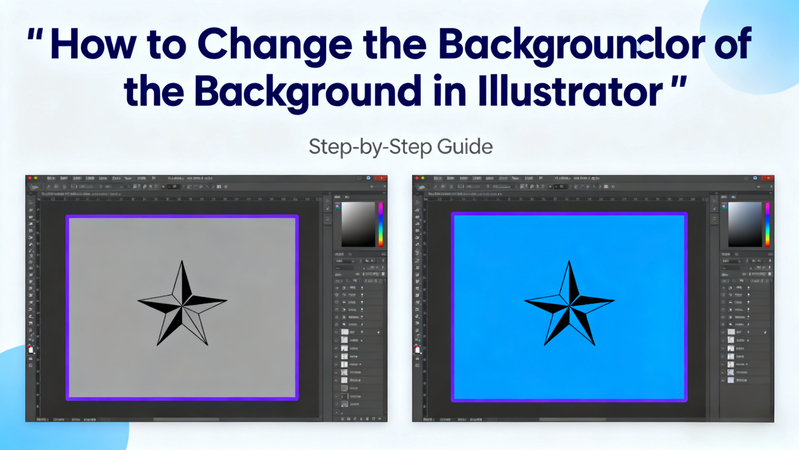799x450 pixels.
Task: Click the horizontal scrollbar under gray artboard
Action: pos(186,419)
